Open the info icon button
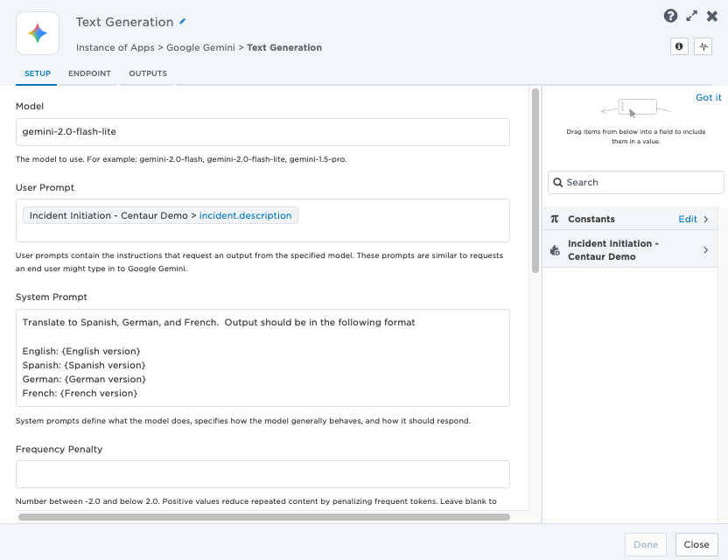 tap(679, 46)
